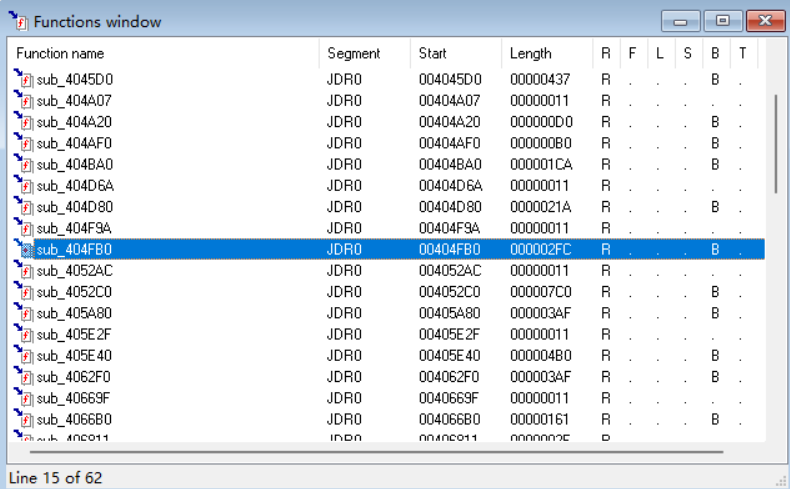790x489 pixels.
Task: Select function sub_404D6A name
Action: point(75,186)
